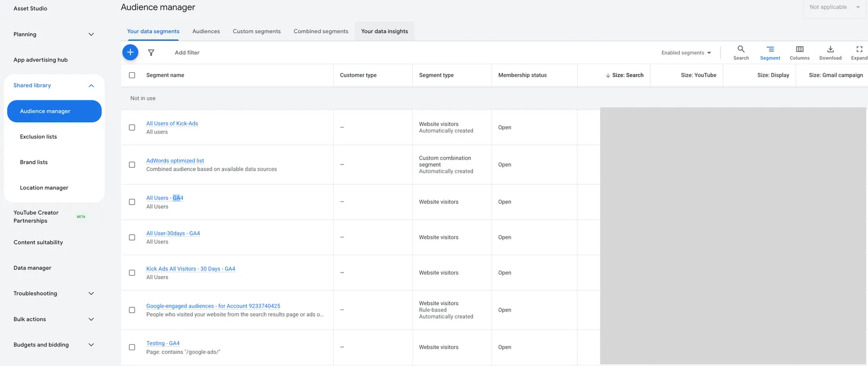Click the blue plus add segment button
The width and height of the screenshot is (868, 366).
click(x=130, y=52)
